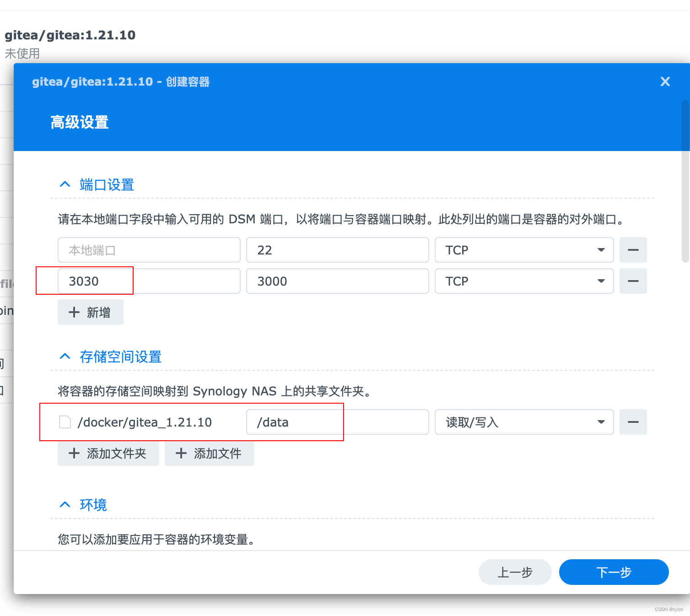Click the 添加文件夹 button

click(108, 453)
